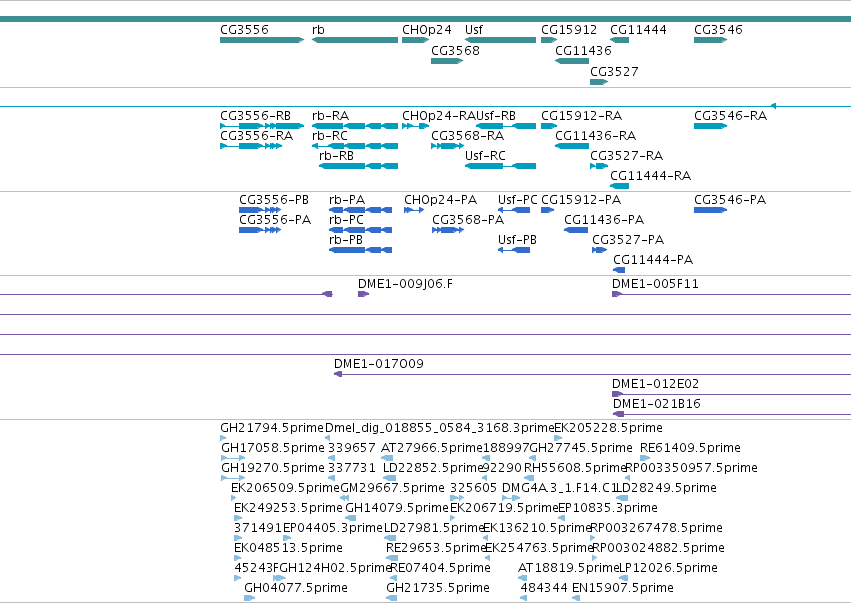
Task: Click the EK206509.5prime EST label
Action: [x=285, y=488]
